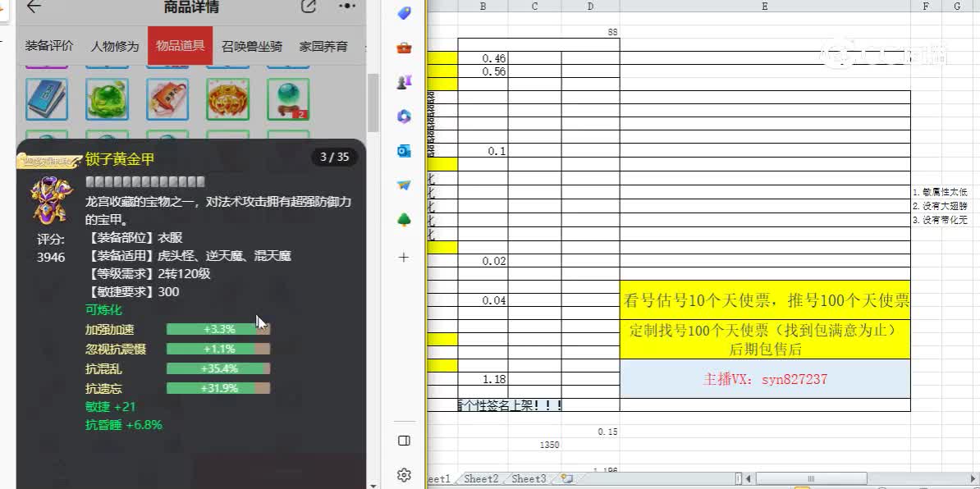
Task: Insert a new worksheet after Sheet3
Action: 566,478
